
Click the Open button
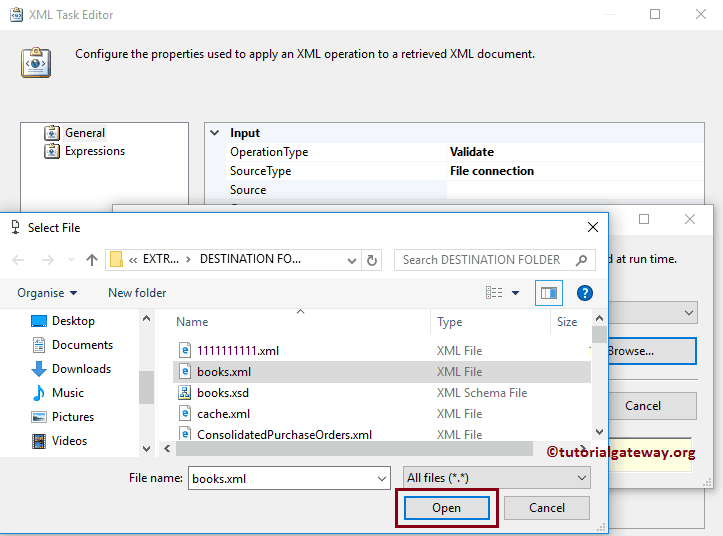pyautogui.click(x=446, y=508)
